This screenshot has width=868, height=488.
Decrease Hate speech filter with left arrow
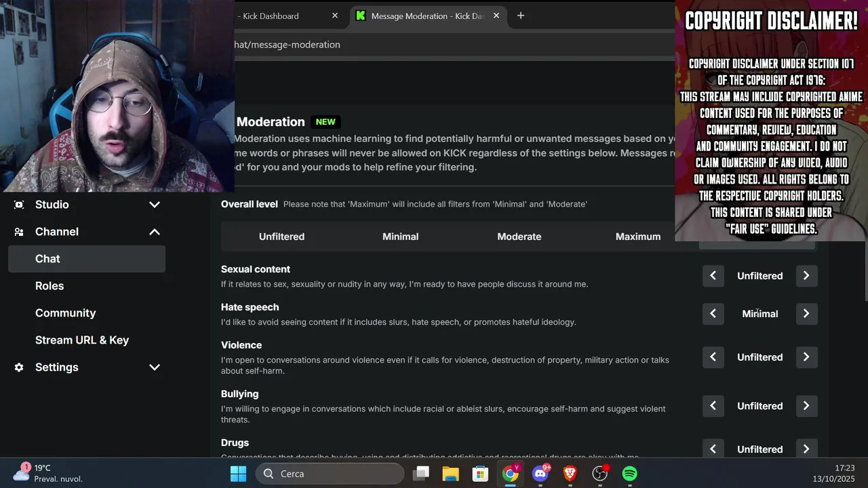713,314
